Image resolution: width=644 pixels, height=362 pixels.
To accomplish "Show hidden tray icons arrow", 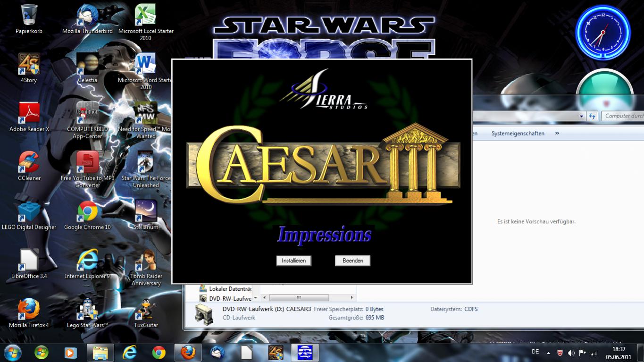I will pyautogui.click(x=548, y=353).
